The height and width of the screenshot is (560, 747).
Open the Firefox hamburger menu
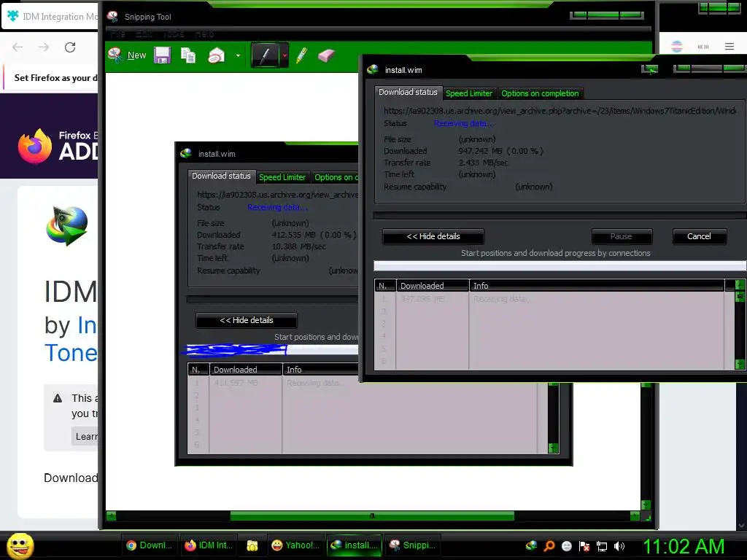tap(729, 46)
